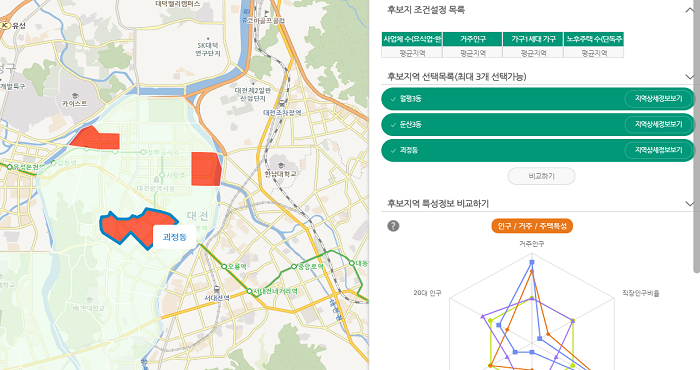The width and height of the screenshot is (700, 370).
Task: Toggle the 후보지역 특성정보 비교하기 chevron
Action: click(x=690, y=204)
